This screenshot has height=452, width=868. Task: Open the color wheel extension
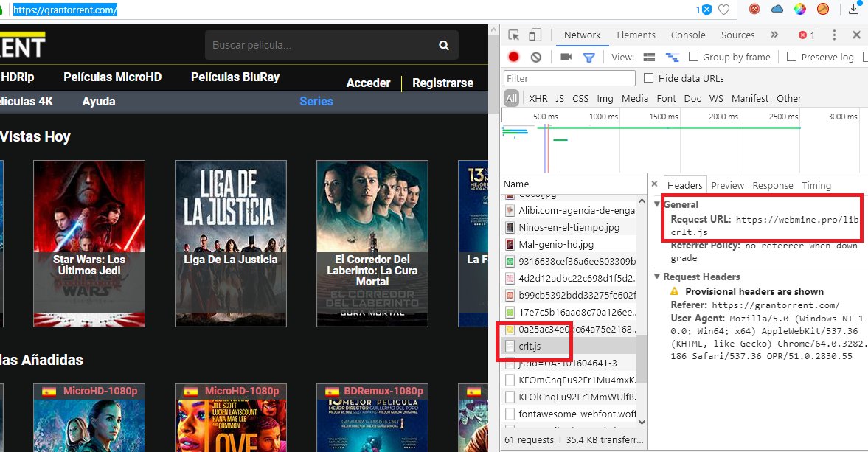click(x=800, y=9)
